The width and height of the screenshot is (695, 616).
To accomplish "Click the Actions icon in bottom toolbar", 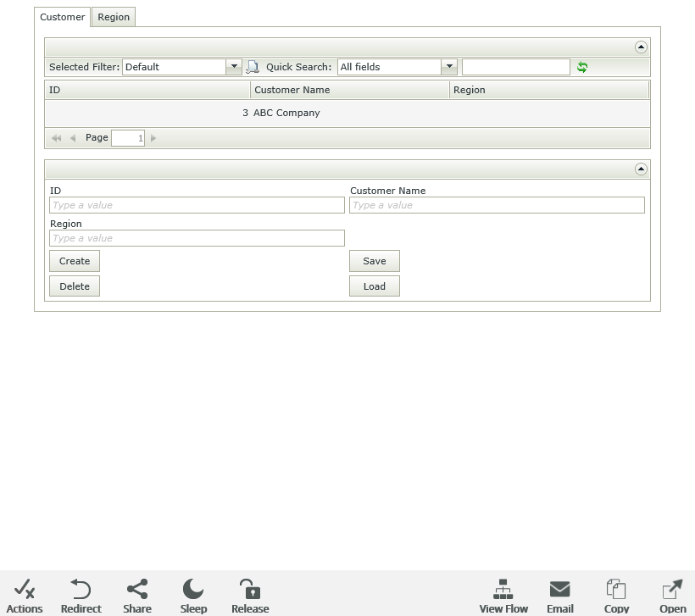I will 25,590.
